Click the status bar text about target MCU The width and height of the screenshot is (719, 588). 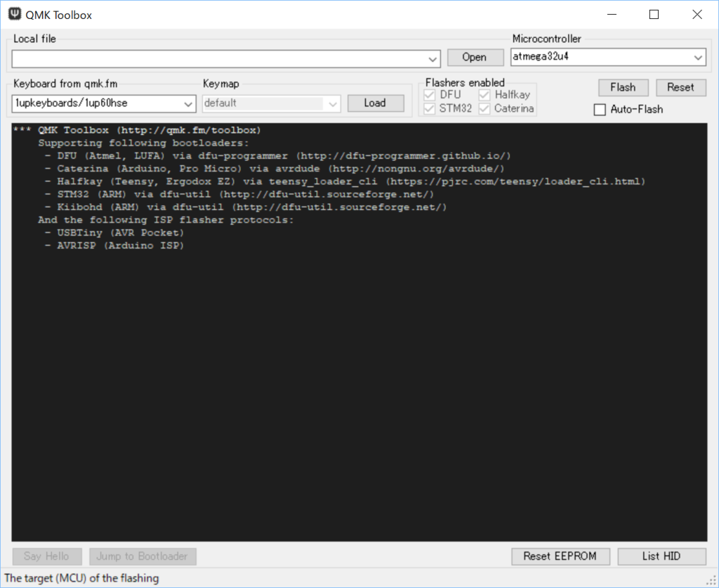click(x=81, y=578)
